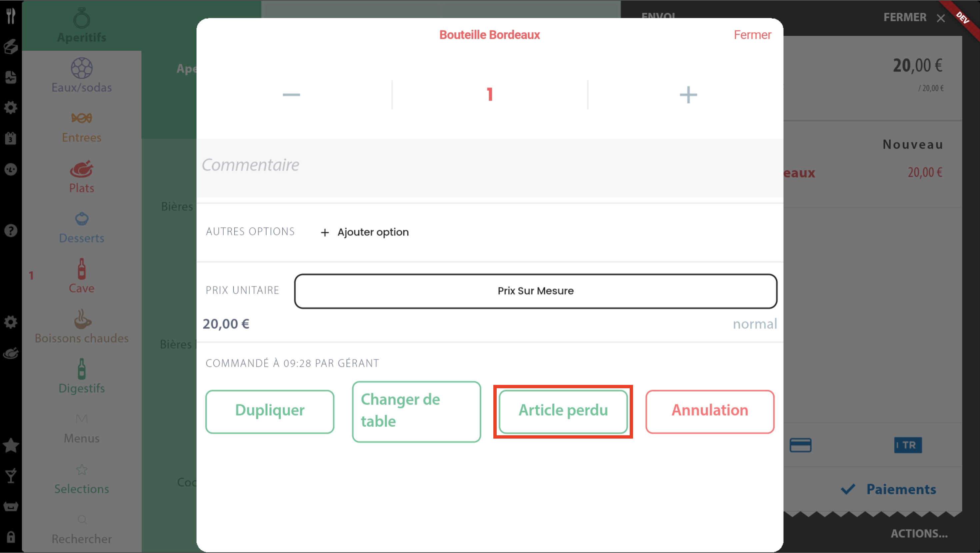
Task: Click the credit card payment icon
Action: pyautogui.click(x=800, y=445)
